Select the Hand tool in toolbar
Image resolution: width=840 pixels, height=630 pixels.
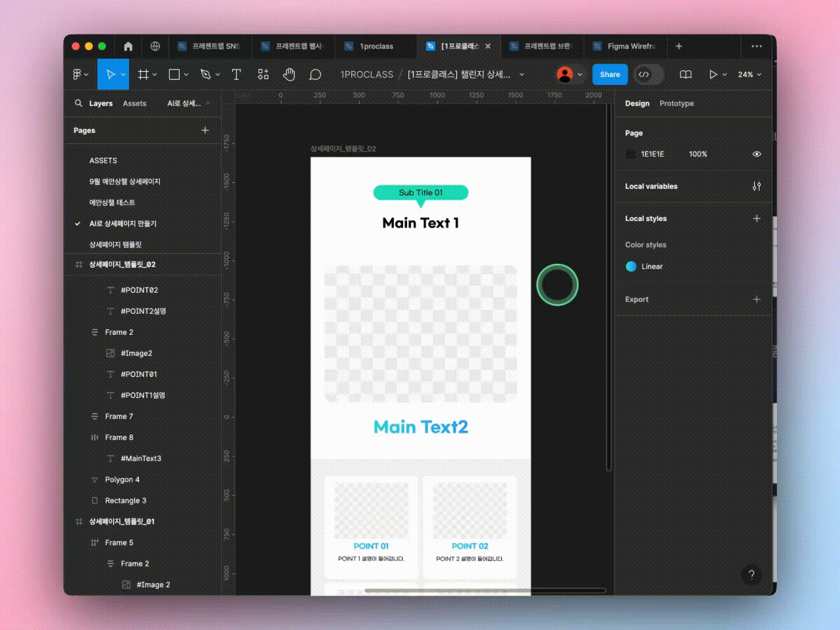coord(289,74)
